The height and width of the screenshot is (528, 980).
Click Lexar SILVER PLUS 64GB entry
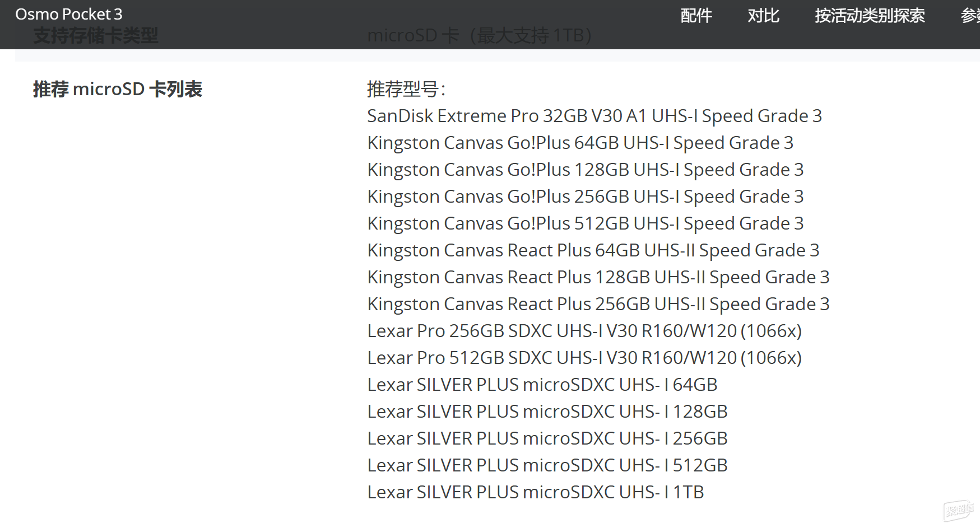point(542,385)
